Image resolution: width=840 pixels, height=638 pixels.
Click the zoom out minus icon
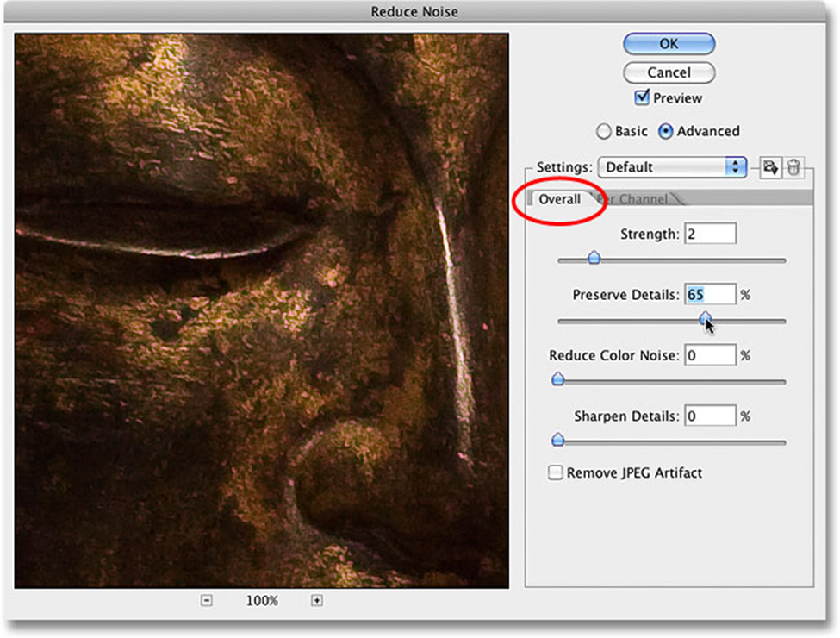207,600
